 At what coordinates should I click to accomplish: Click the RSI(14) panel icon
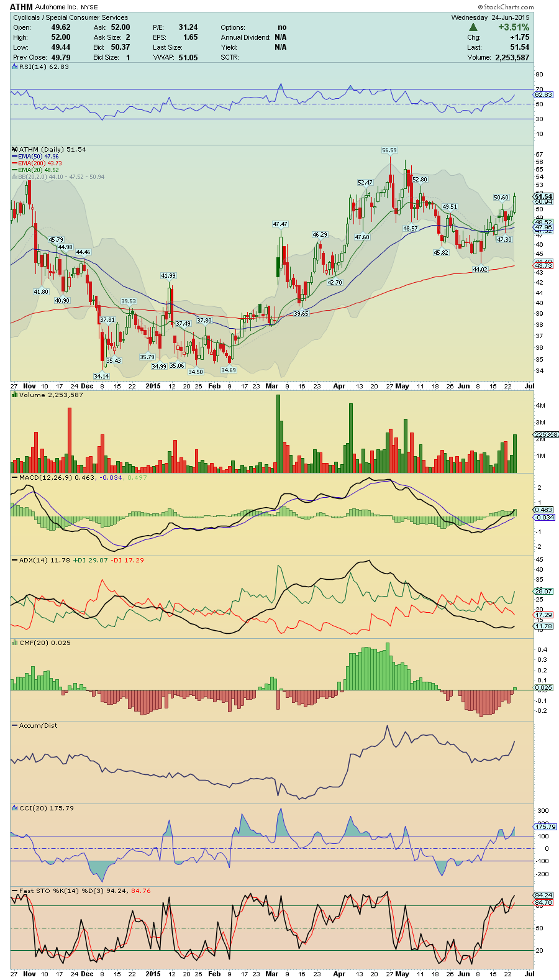pyautogui.click(x=14, y=67)
